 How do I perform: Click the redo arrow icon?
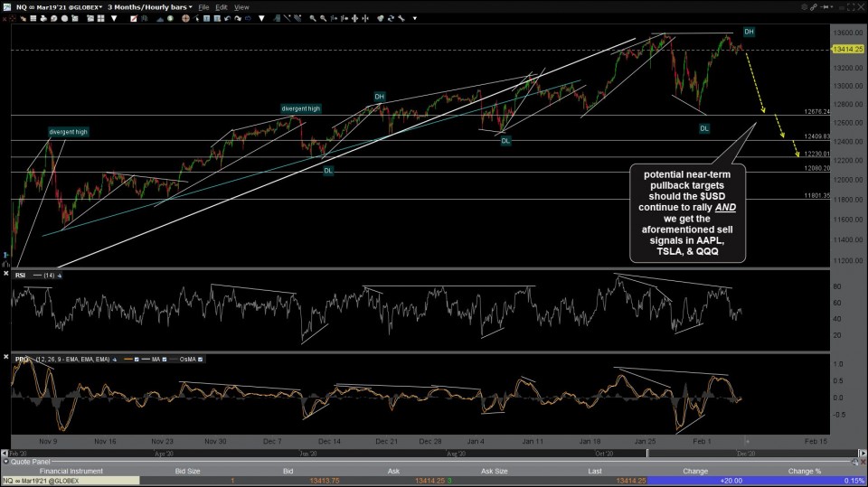(x=238, y=18)
